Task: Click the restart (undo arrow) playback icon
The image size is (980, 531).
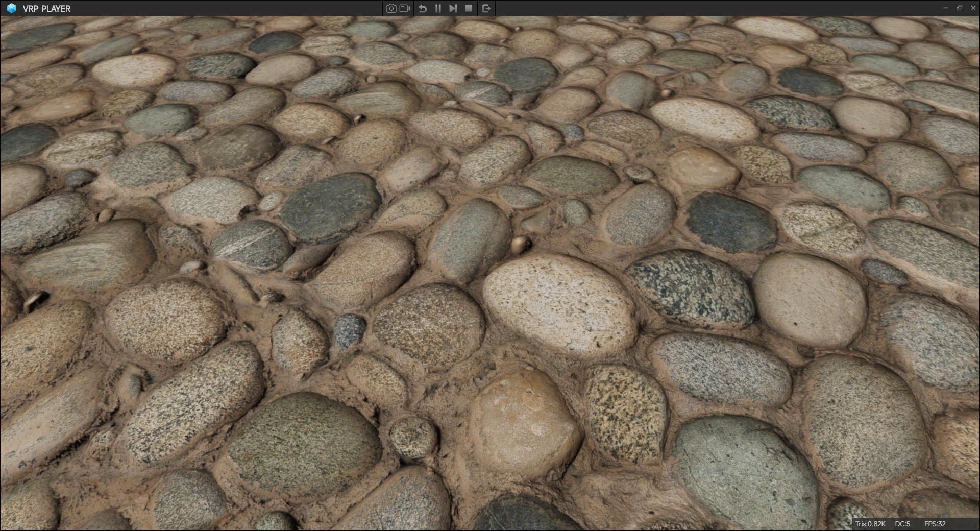Action: (x=423, y=8)
